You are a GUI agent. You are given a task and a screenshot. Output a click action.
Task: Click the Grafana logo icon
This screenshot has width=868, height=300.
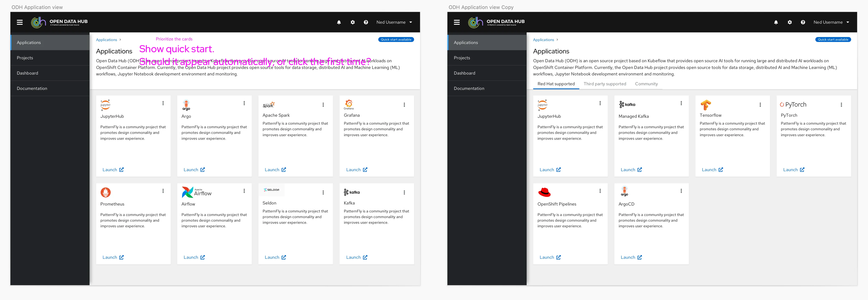pyautogui.click(x=349, y=105)
